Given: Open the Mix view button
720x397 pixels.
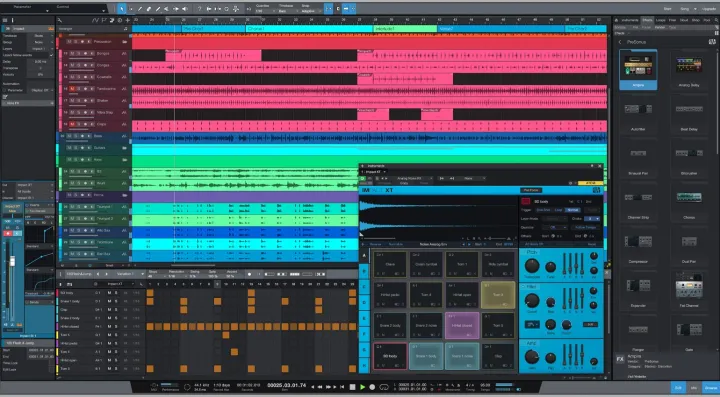Looking at the screenshot, I should point(694,388).
